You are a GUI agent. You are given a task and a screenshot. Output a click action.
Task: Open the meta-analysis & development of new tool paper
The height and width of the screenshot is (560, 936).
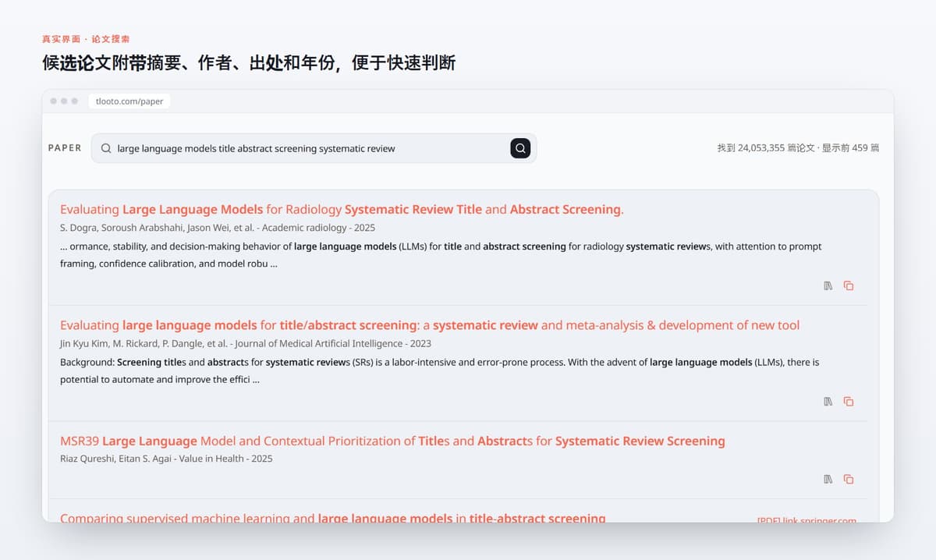click(x=430, y=325)
